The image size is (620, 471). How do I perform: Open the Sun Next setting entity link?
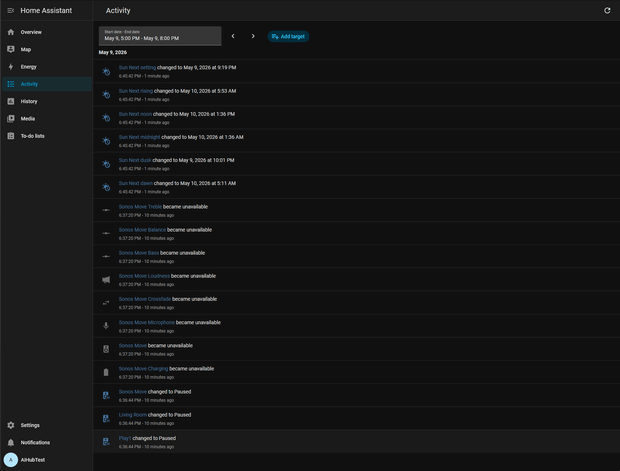coord(137,68)
